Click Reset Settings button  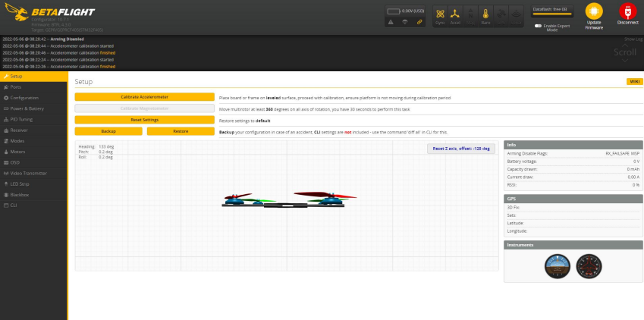click(x=145, y=120)
